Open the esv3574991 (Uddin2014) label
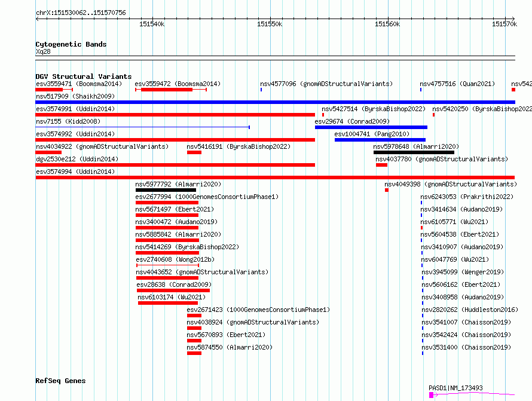Screen dimensions: 532x401 coord(75,109)
